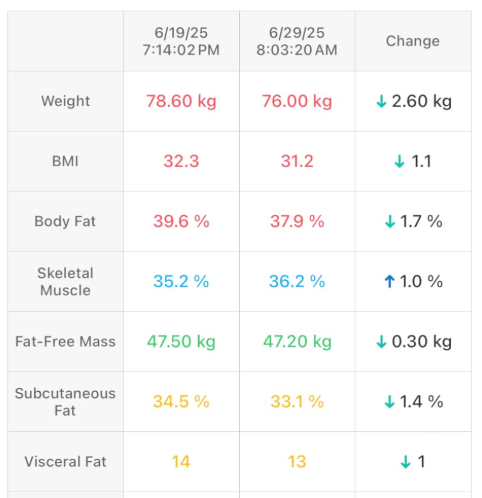Viewport: 482px width, 498px height.
Task: Click the Change column header
Action: (x=413, y=41)
